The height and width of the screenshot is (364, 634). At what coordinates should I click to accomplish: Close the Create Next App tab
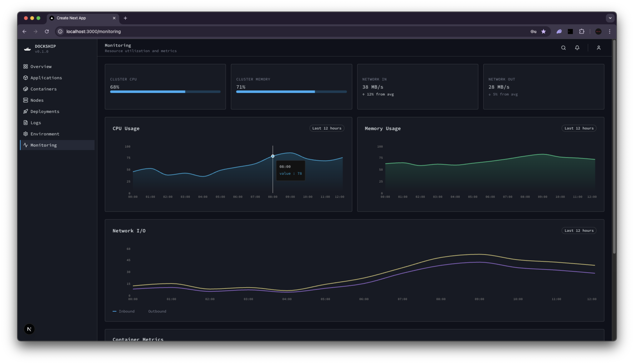(x=114, y=18)
